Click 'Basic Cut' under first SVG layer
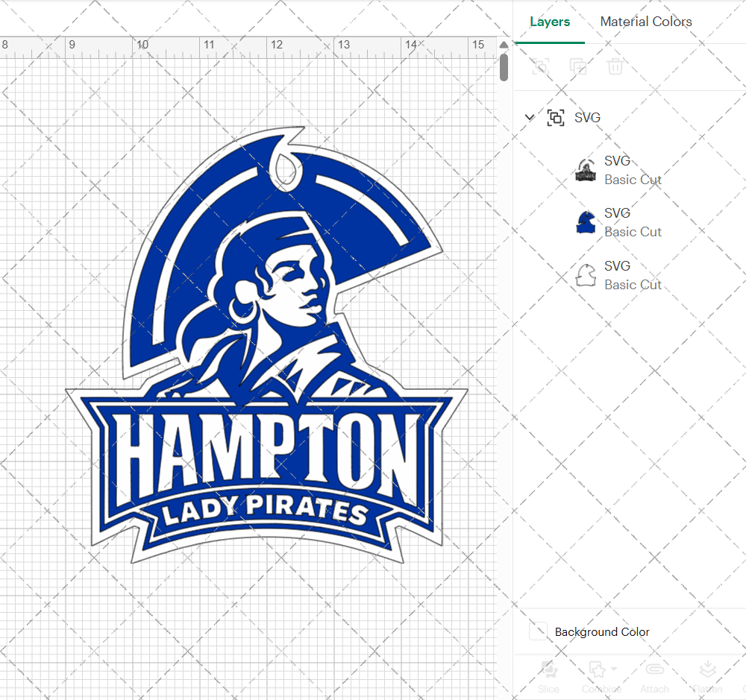This screenshot has width=746, height=700. pyautogui.click(x=633, y=180)
